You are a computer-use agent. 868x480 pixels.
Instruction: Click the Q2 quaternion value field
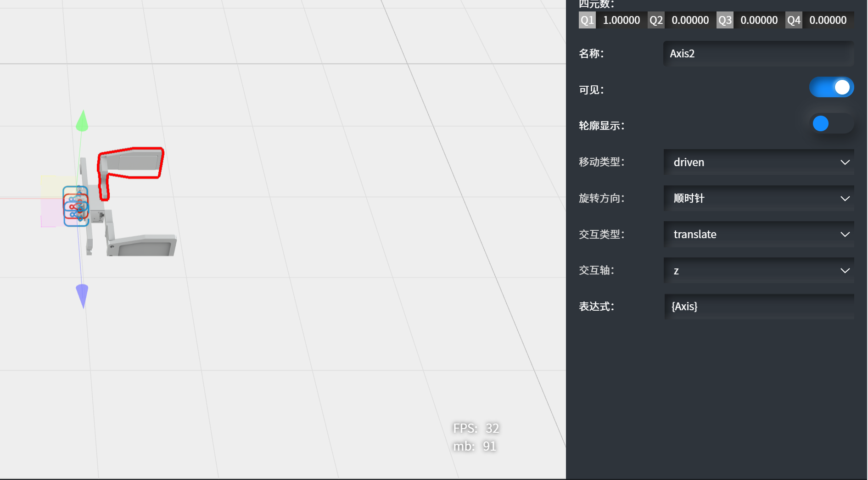(x=690, y=20)
